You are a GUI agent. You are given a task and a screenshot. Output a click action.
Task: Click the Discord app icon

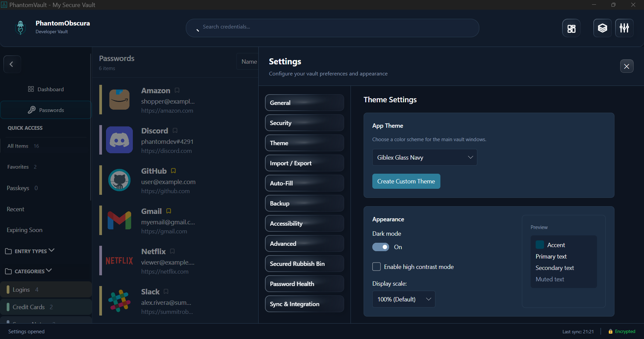pyautogui.click(x=119, y=140)
